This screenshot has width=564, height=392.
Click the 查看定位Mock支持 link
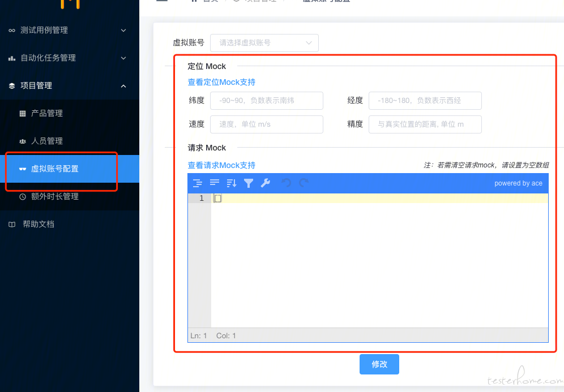(221, 82)
